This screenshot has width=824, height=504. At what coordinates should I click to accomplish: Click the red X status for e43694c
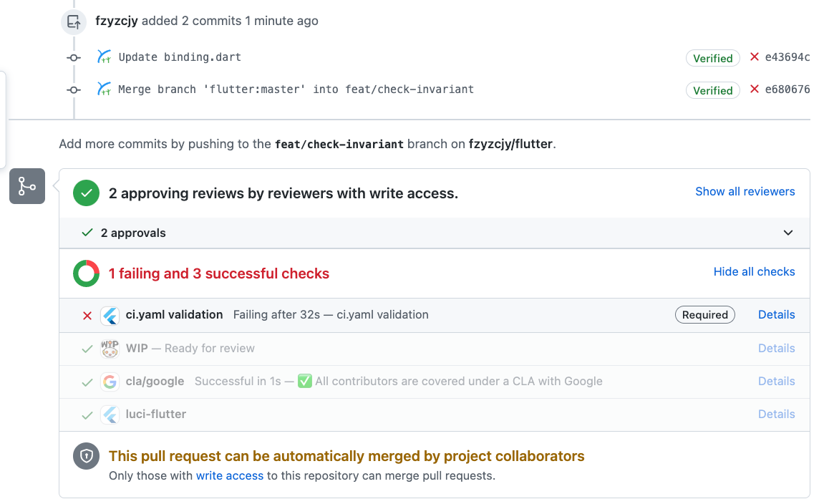[x=754, y=57]
